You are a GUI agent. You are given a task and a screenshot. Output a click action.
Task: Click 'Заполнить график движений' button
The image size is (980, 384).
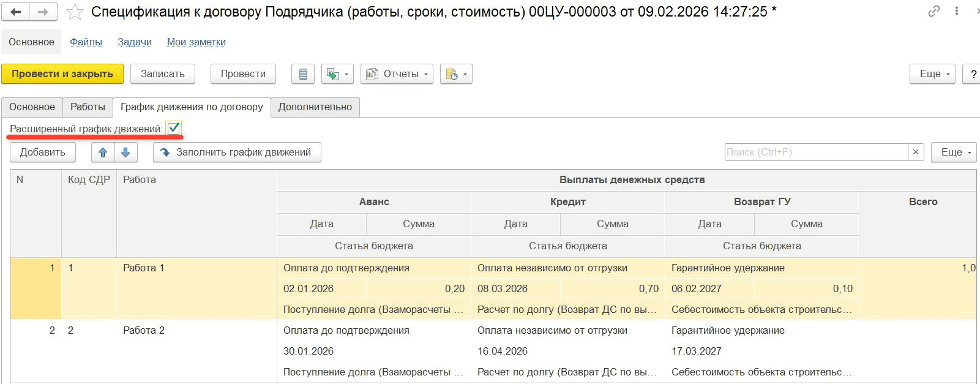tap(237, 152)
